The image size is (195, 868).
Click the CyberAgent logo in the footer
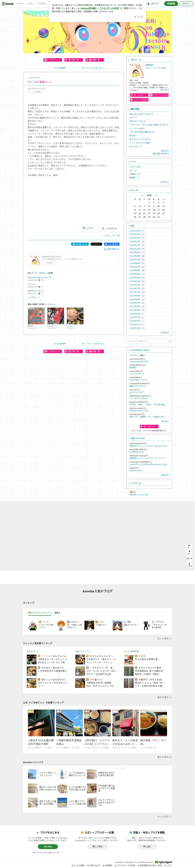click(163, 862)
